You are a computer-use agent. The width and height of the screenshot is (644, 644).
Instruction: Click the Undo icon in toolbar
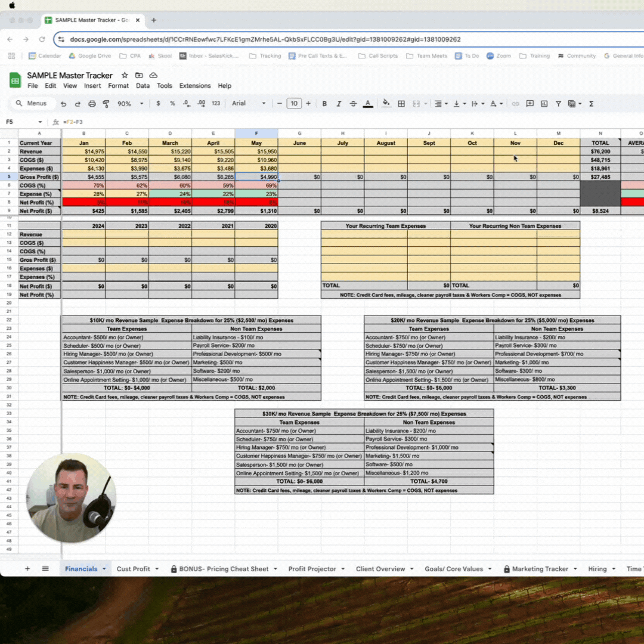(x=63, y=104)
